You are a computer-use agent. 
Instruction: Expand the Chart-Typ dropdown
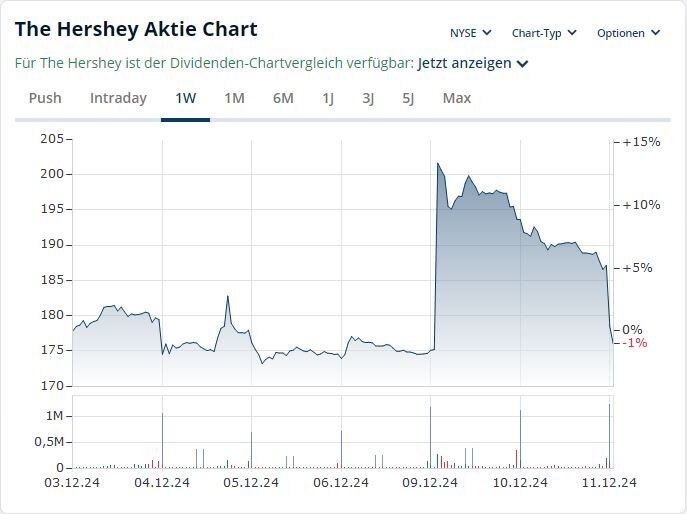pos(544,33)
